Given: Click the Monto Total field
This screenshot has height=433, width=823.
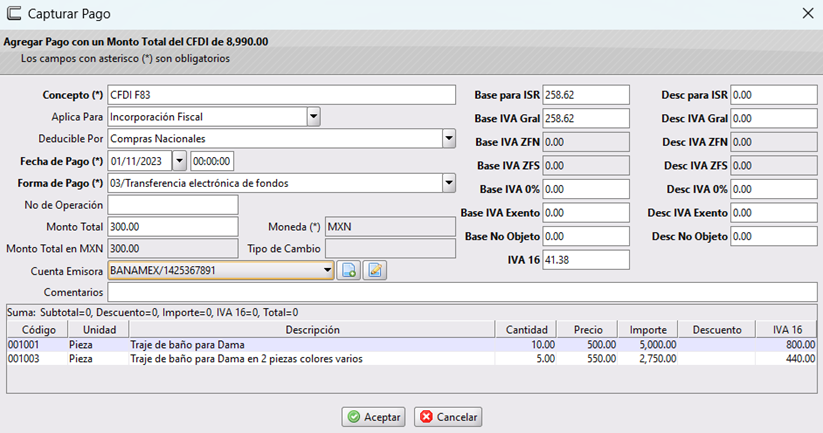Looking at the screenshot, I should coord(173,227).
